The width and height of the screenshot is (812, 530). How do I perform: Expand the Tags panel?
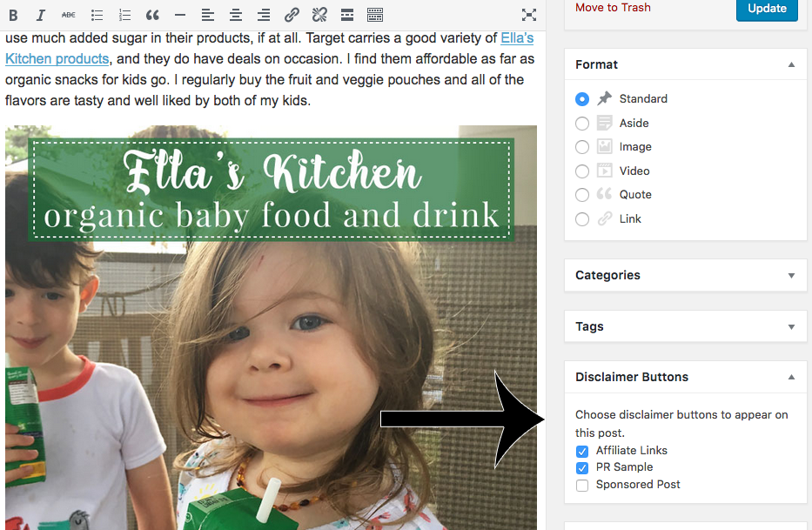click(791, 327)
